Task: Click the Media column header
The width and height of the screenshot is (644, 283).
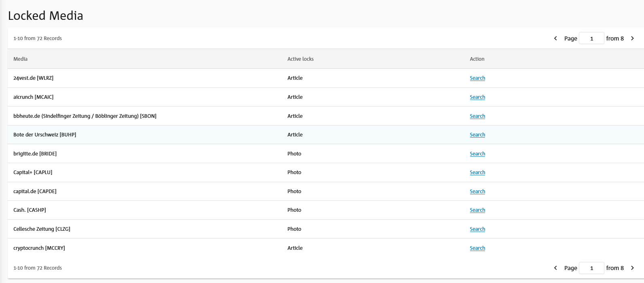Action: pos(21,59)
